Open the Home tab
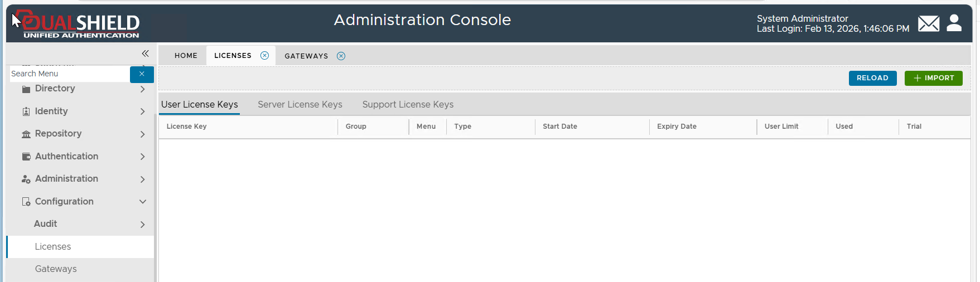The height and width of the screenshot is (282, 980). (186, 56)
